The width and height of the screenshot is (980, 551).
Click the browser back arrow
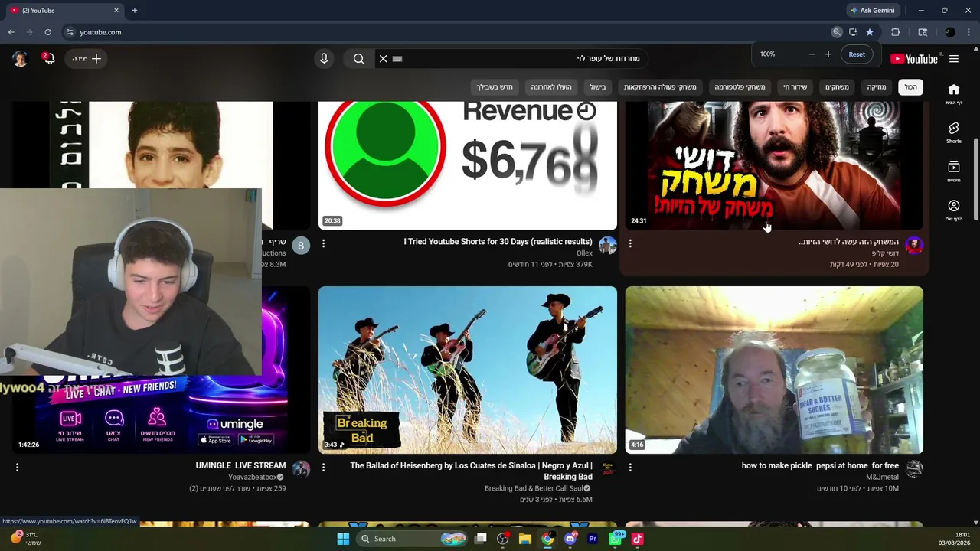[11, 32]
